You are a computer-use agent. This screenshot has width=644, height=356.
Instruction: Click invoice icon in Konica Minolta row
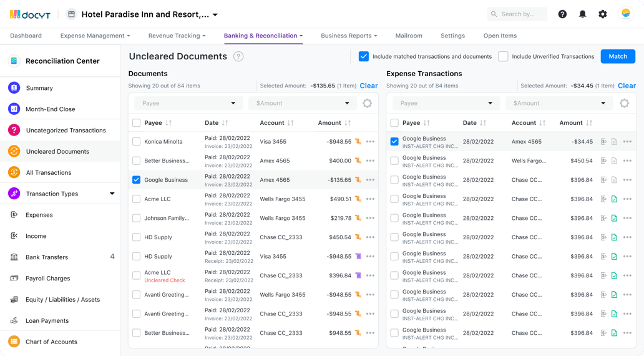[x=358, y=141]
